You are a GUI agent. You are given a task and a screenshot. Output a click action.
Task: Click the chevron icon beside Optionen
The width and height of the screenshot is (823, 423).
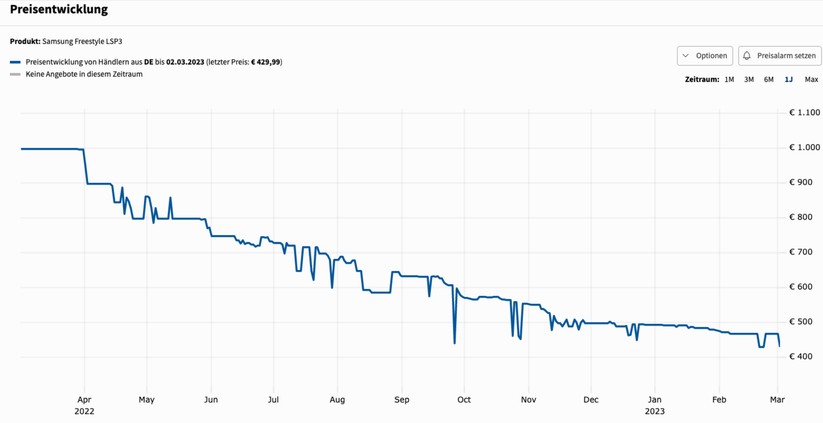[686, 56]
